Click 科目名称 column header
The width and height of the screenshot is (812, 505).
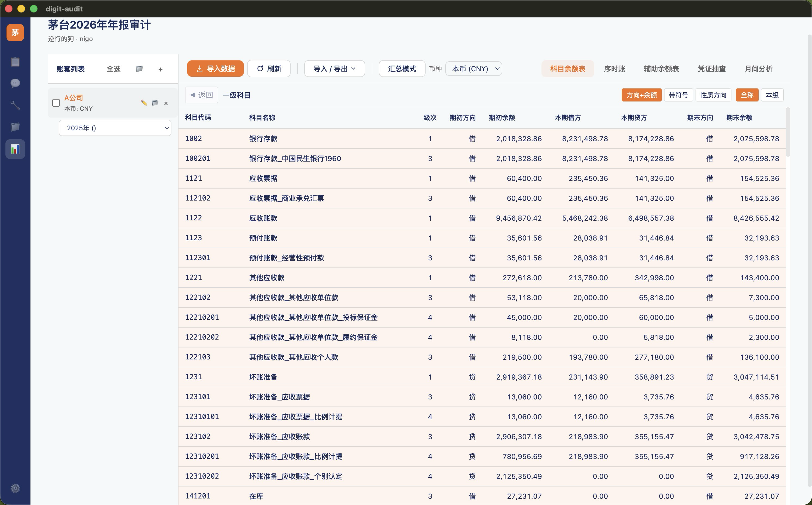(x=262, y=118)
